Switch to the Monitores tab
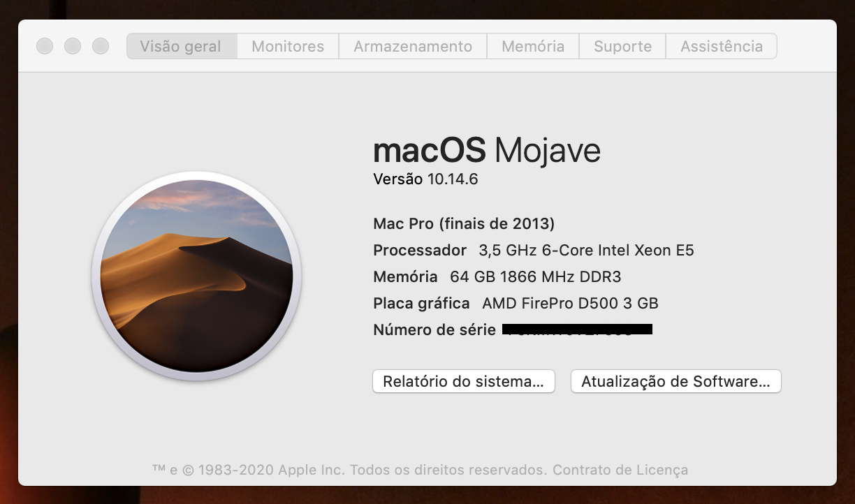Image resolution: width=855 pixels, height=504 pixels. [x=288, y=47]
